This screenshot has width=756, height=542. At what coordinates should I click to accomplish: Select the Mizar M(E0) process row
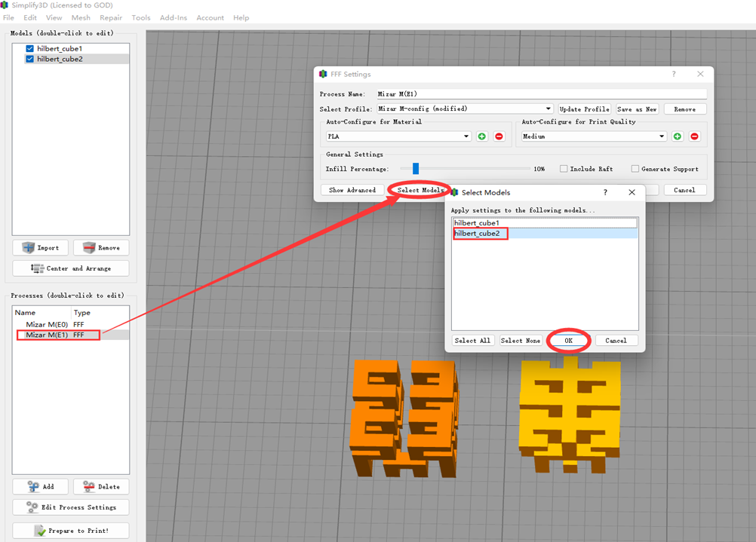(71, 324)
